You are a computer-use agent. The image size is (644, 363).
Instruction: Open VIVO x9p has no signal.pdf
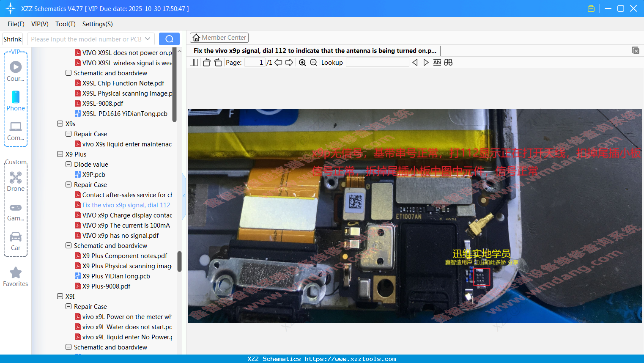coord(121,235)
